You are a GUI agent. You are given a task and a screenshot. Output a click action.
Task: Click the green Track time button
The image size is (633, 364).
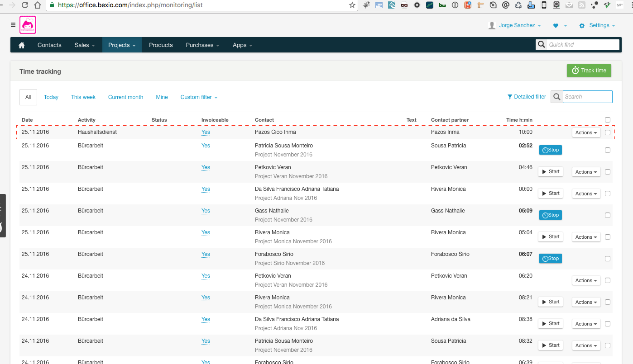coord(589,71)
